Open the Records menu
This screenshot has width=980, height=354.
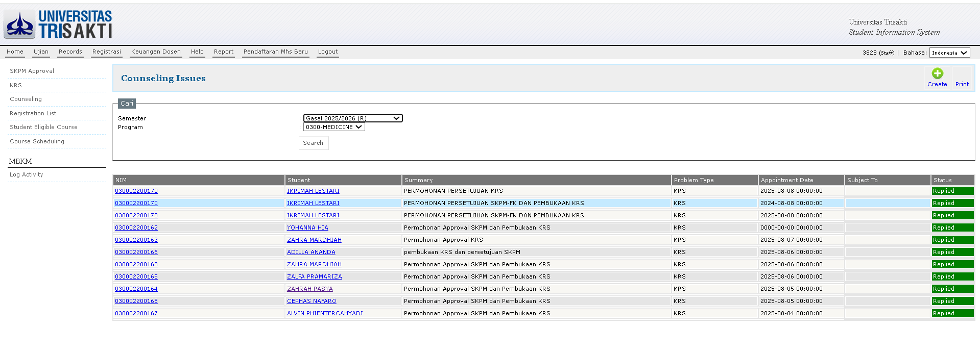(x=70, y=52)
